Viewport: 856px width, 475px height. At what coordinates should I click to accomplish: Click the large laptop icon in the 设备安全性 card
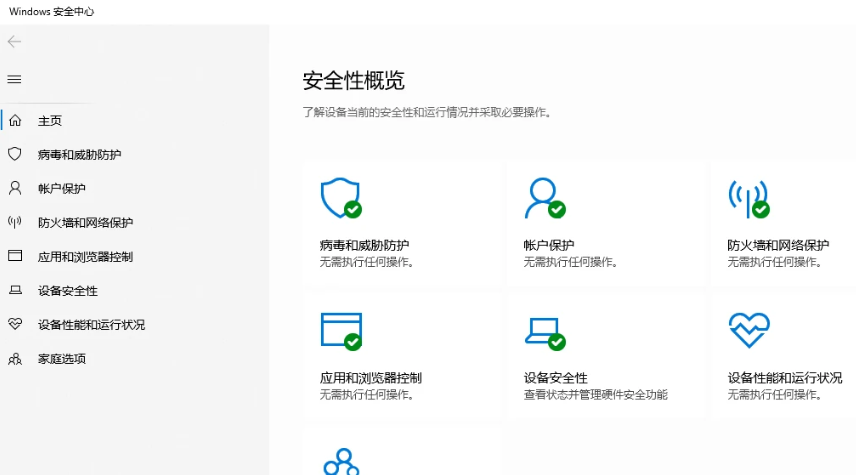(x=545, y=333)
